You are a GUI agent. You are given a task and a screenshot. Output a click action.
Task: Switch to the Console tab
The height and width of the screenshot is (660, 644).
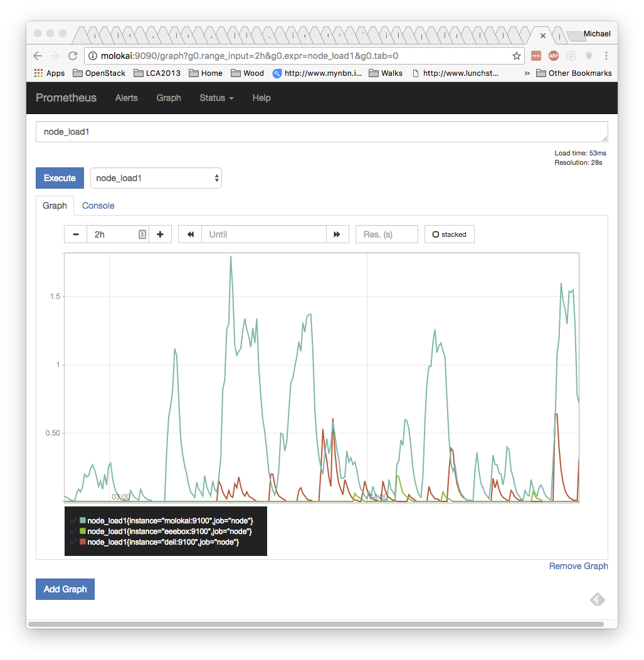pyautogui.click(x=98, y=206)
